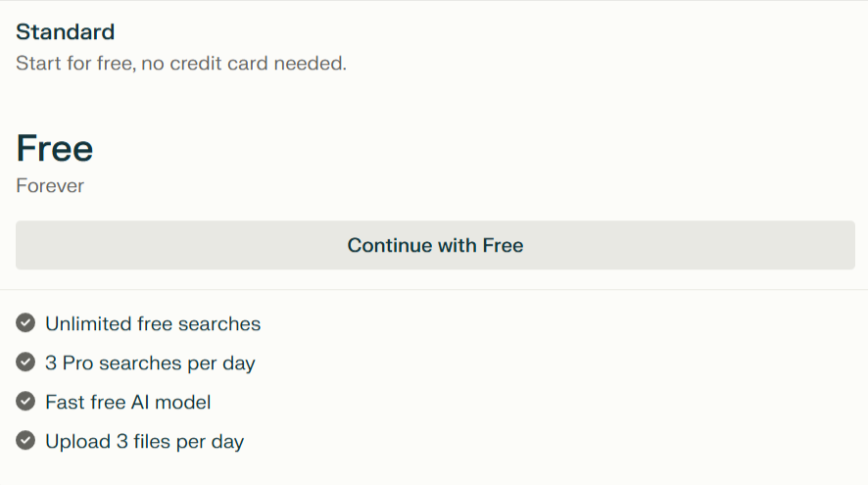Click the word 'Upload' in the last feature
Image resolution: width=868 pixels, height=485 pixels.
(x=78, y=442)
